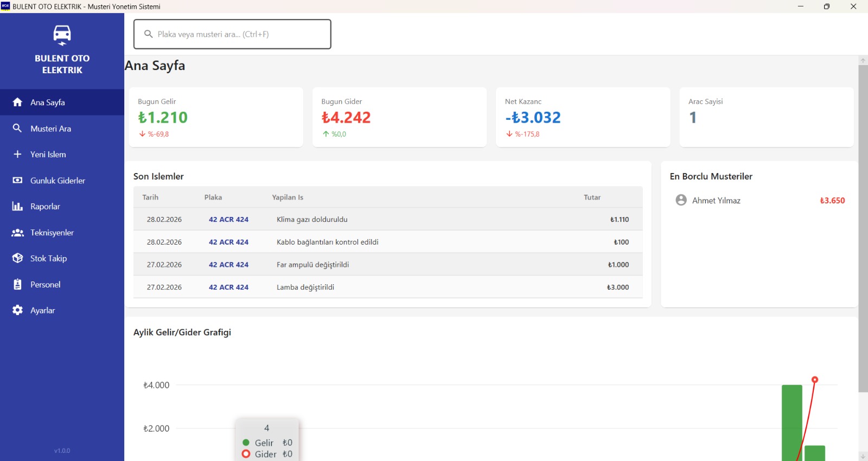868x461 pixels.
Task: Click the badge icon for Personel
Action: point(17,285)
